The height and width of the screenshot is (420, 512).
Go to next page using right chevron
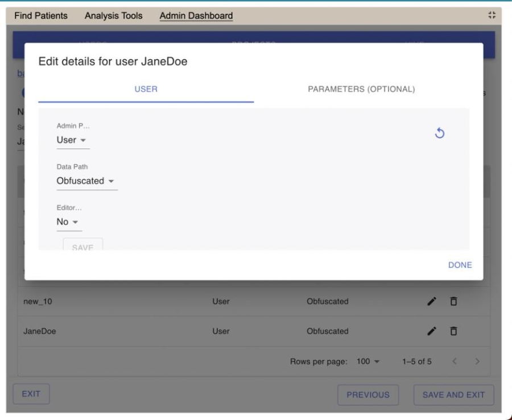pyautogui.click(x=477, y=361)
